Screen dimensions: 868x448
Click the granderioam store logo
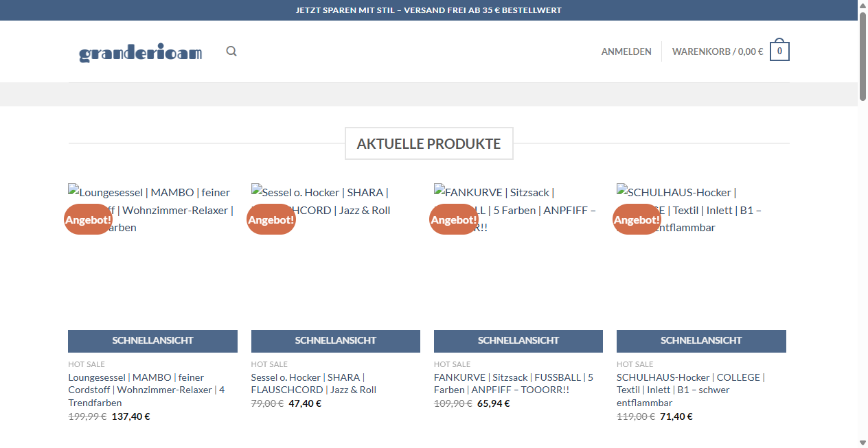[141, 52]
